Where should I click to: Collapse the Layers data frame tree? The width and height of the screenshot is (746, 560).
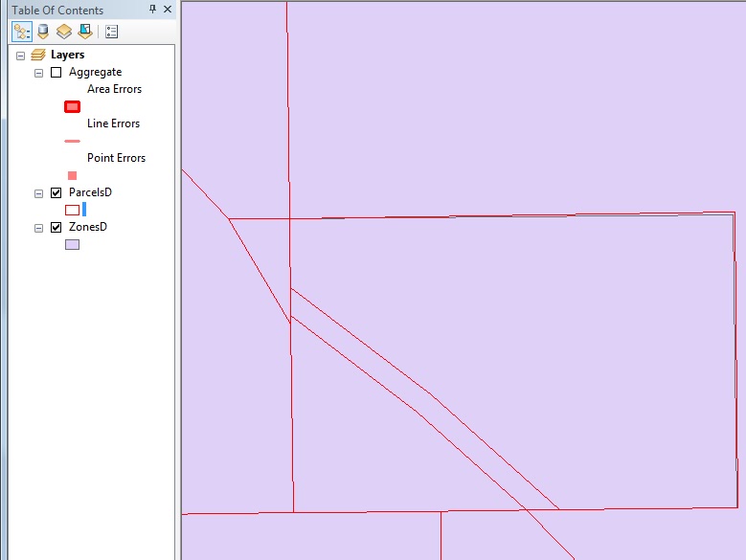(x=20, y=56)
